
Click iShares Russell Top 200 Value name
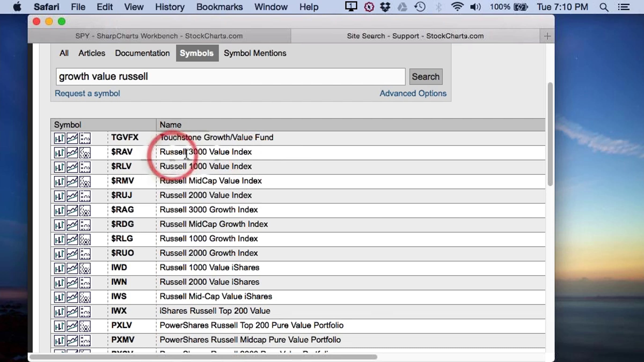[215, 311]
